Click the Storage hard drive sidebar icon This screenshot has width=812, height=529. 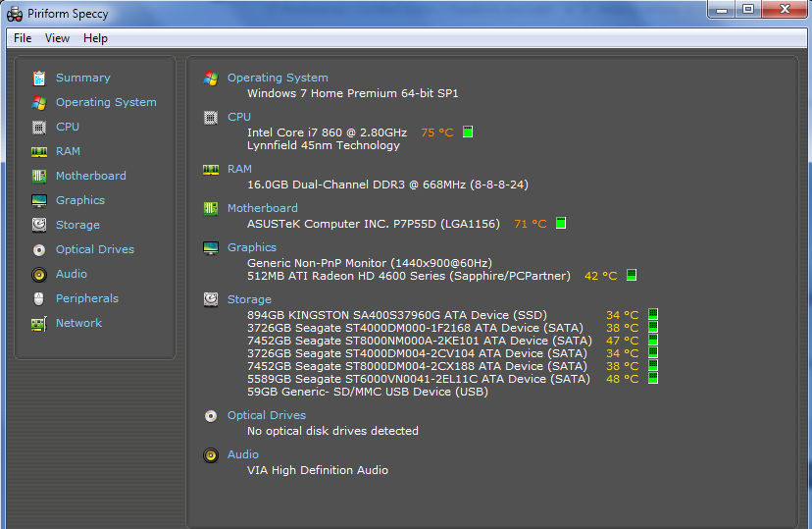coord(39,225)
